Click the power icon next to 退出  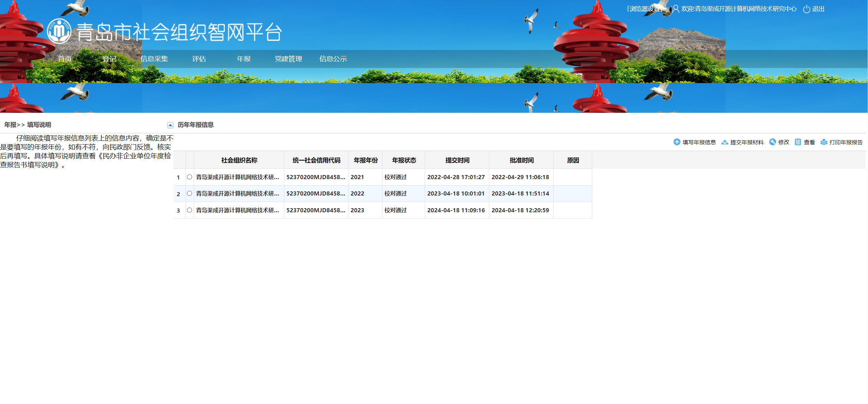(806, 9)
